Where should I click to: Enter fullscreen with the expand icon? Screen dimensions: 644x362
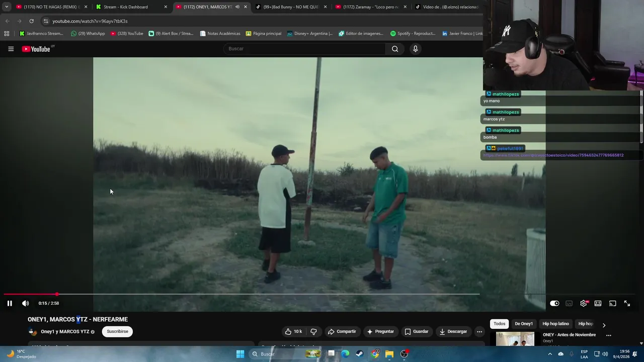coord(627,303)
